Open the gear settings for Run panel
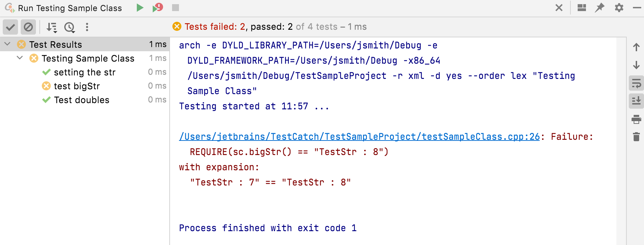Viewport: 644px width, 245px height. point(619,8)
